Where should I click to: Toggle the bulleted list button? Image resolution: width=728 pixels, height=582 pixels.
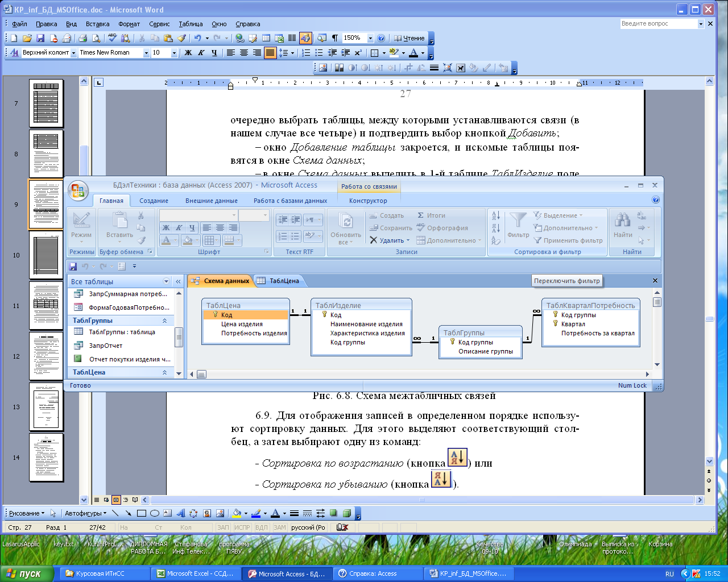point(319,52)
